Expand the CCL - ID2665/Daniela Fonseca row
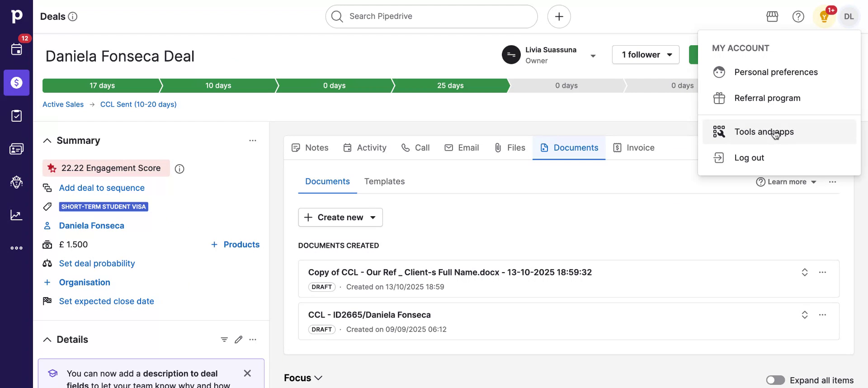Screen dimensions: 868x388 coord(805,315)
